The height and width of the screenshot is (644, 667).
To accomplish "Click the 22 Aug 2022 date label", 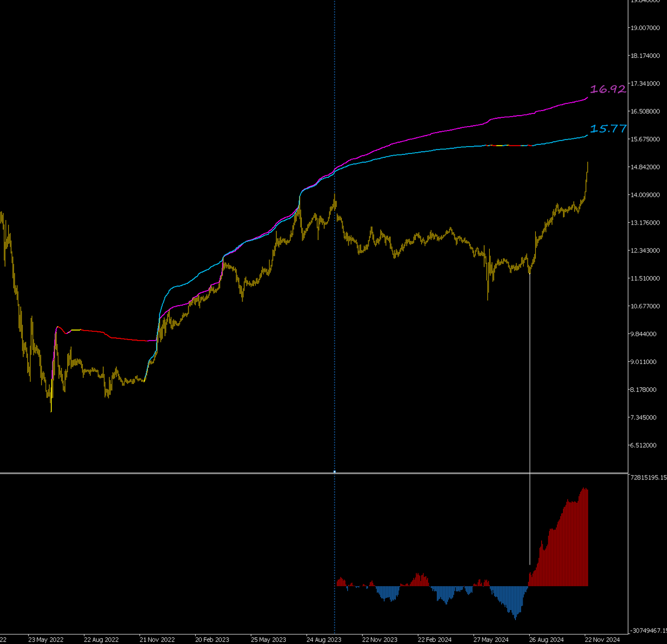I will click(x=101, y=640).
